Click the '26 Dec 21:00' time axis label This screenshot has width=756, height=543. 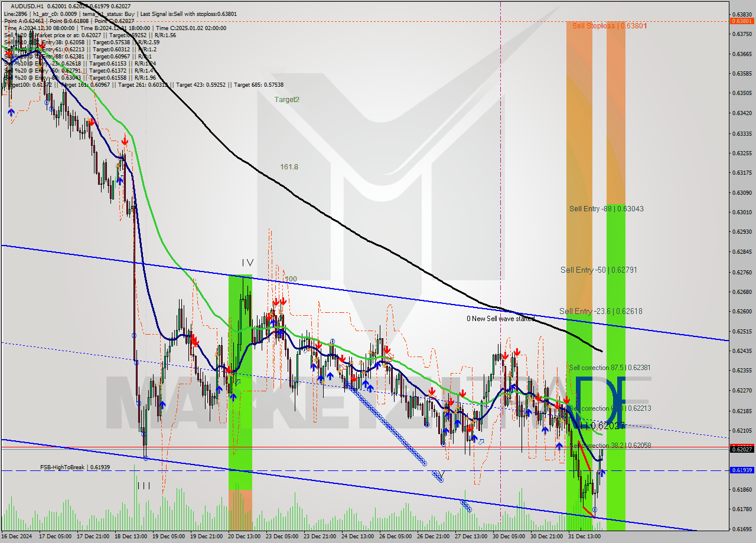[433, 537]
